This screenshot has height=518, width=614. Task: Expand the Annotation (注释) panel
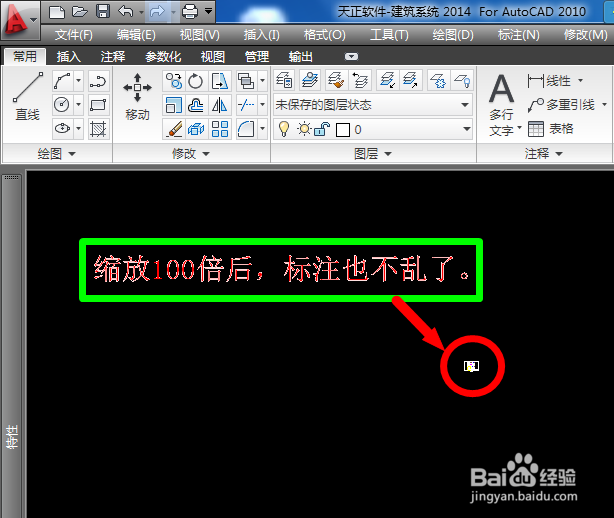tap(544, 153)
